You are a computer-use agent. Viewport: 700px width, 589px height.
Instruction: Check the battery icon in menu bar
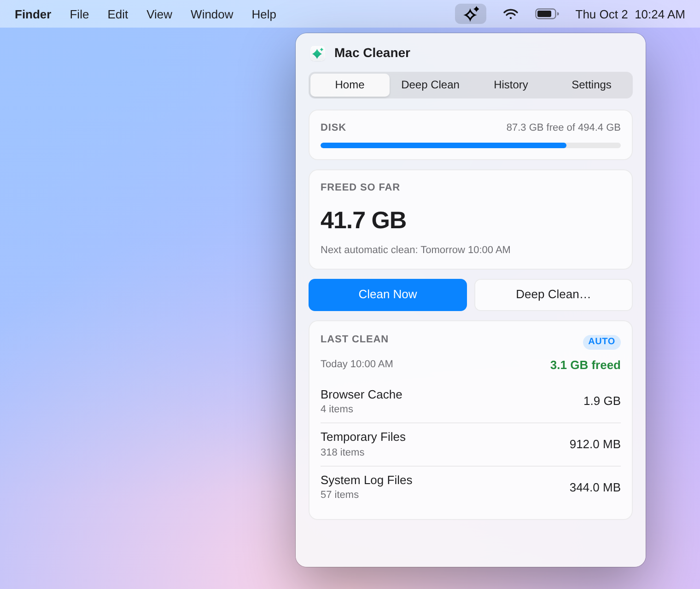point(547,14)
